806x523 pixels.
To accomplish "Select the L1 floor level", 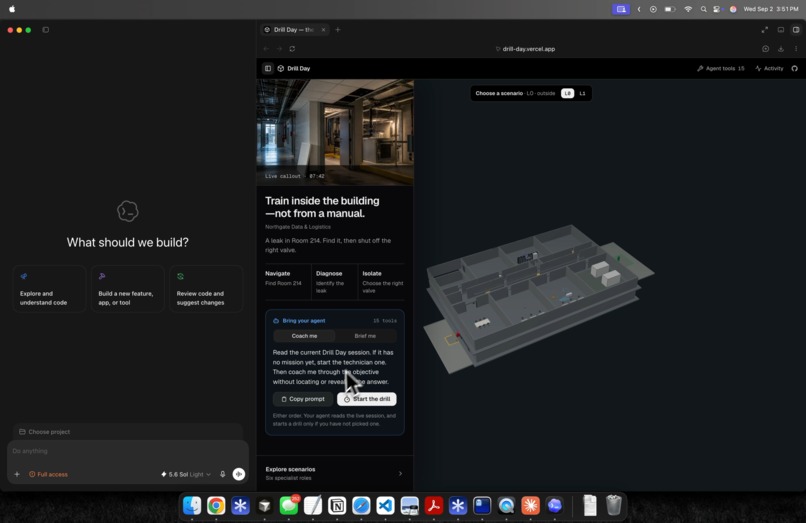I will click(582, 94).
